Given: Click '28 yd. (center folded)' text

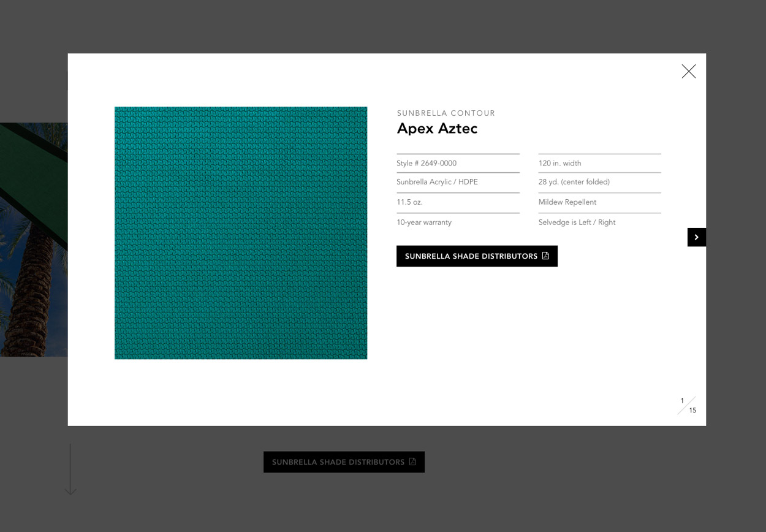Looking at the screenshot, I should (574, 182).
